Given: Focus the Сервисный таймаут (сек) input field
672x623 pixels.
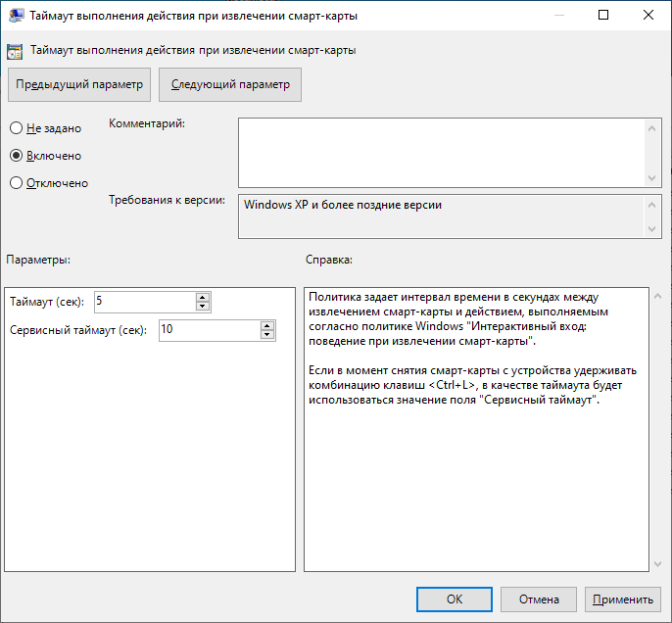Looking at the screenshot, I should [x=207, y=330].
